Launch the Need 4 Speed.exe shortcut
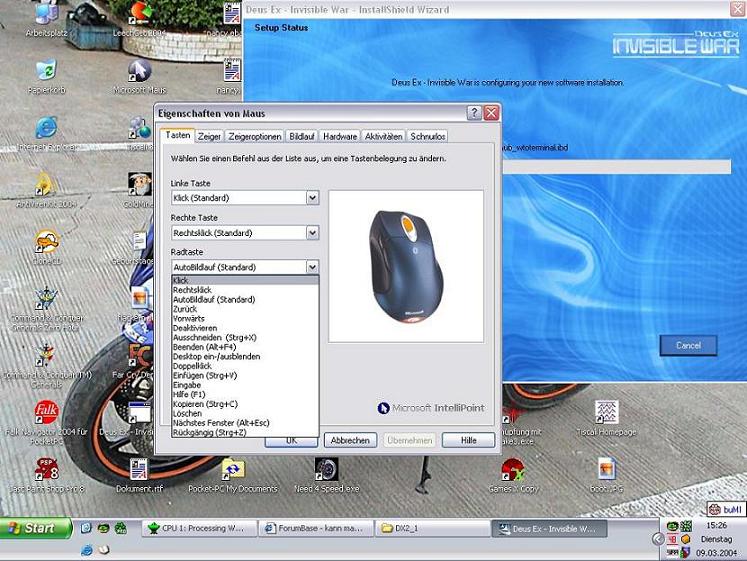Image resolution: width=747 pixels, height=561 pixels. pyautogui.click(x=326, y=474)
